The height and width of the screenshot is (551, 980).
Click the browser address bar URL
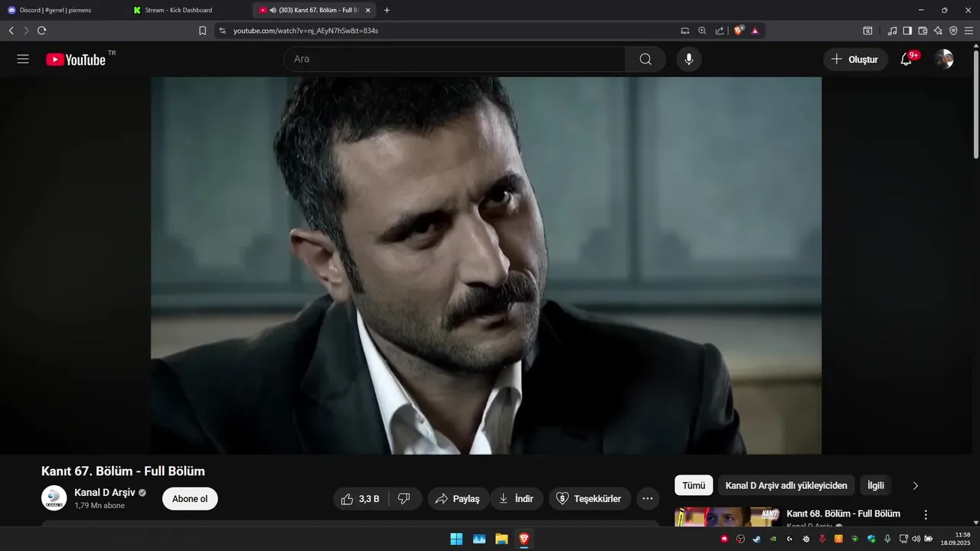pos(306,31)
